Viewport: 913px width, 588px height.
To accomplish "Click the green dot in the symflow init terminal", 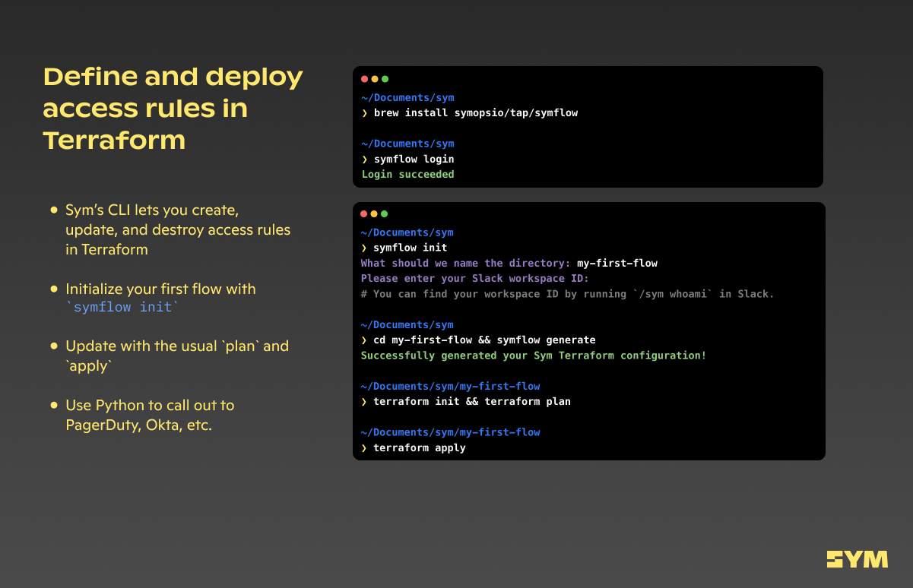I will pos(384,214).
